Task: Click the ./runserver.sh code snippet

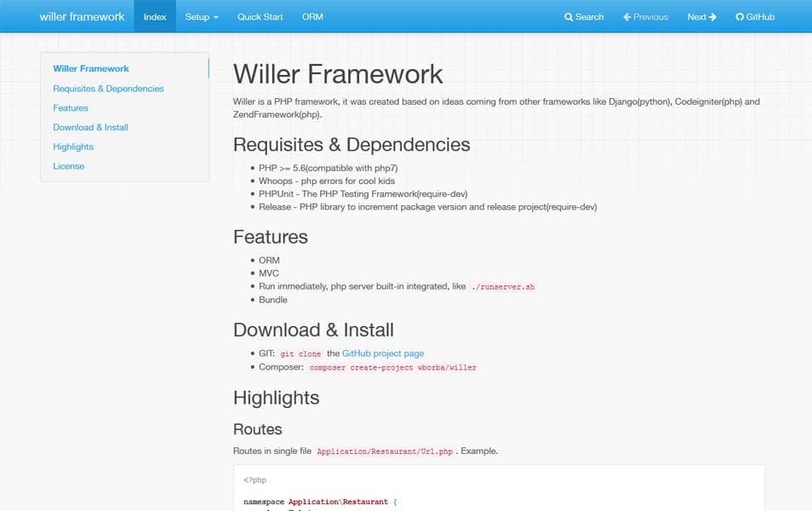Action: tap(503, 287)
